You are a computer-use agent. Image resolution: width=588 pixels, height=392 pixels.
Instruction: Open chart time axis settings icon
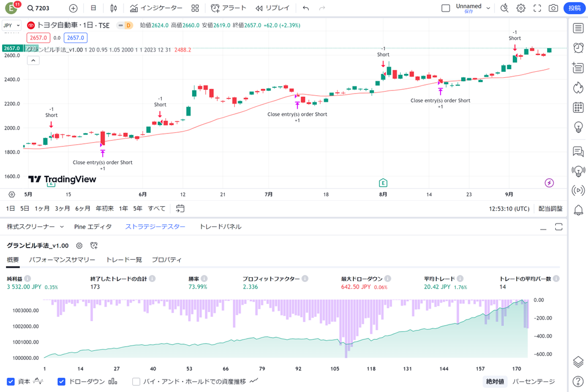coord(12,195)
